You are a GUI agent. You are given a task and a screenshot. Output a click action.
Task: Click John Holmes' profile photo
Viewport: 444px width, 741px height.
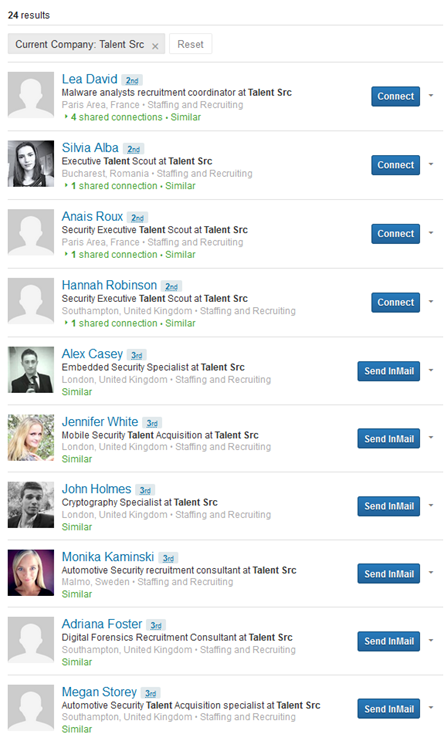click(x=31, y=505)
